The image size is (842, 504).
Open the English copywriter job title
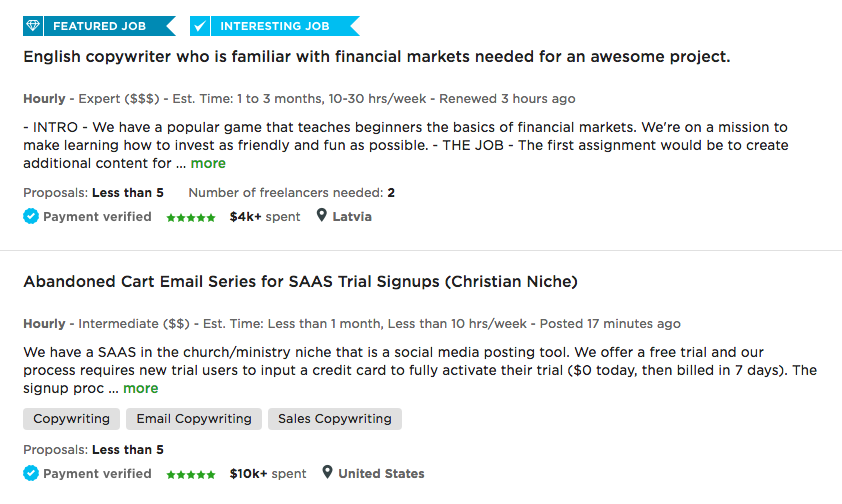pos(376,57)
